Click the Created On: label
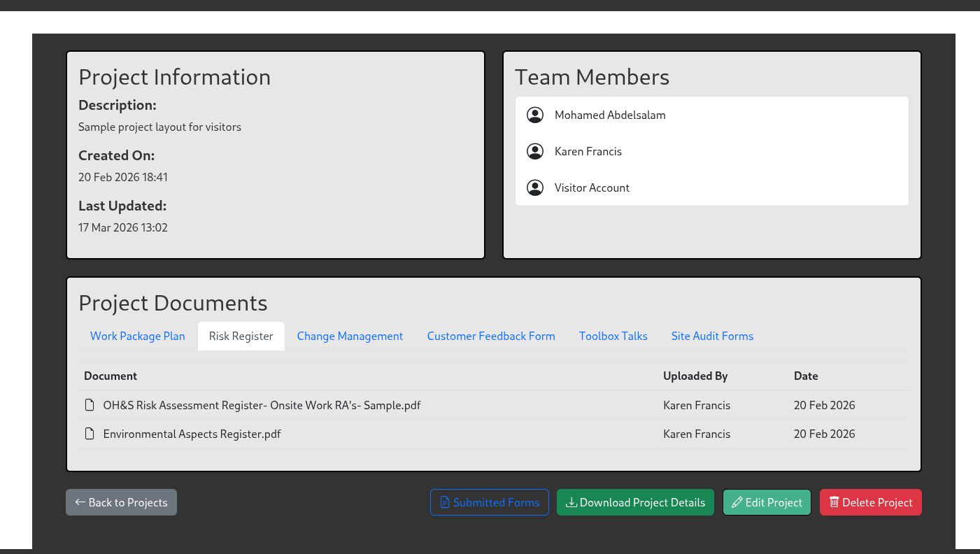980x554 pixels. coord(116,155)
